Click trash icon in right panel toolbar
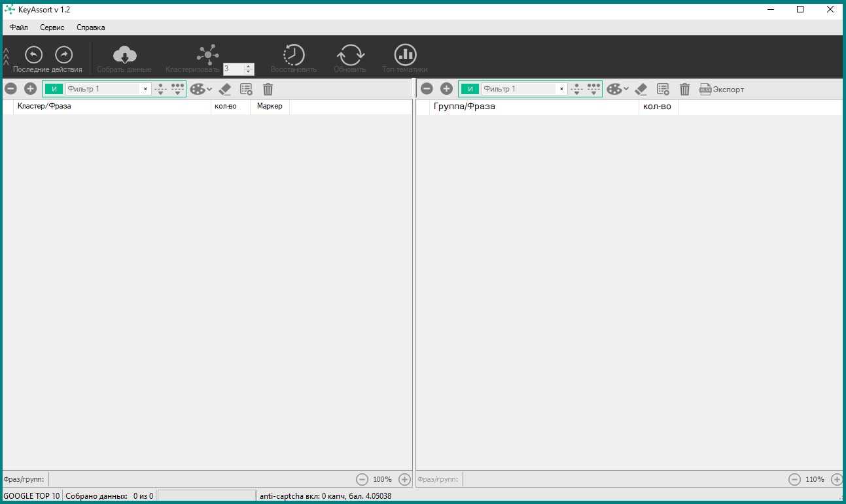Image resolution: width=846 pixels, height=504 pixels. click(x=684, y=90)
